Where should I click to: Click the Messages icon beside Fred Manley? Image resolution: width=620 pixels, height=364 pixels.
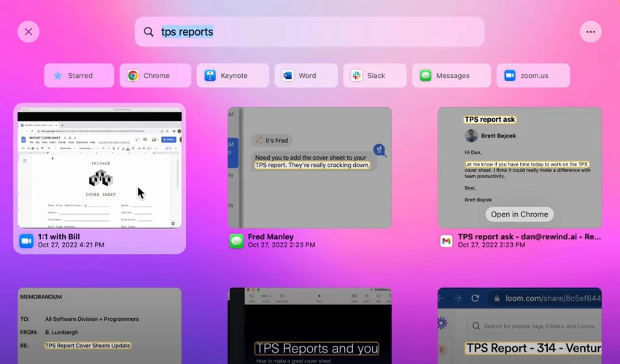[236, 241]
